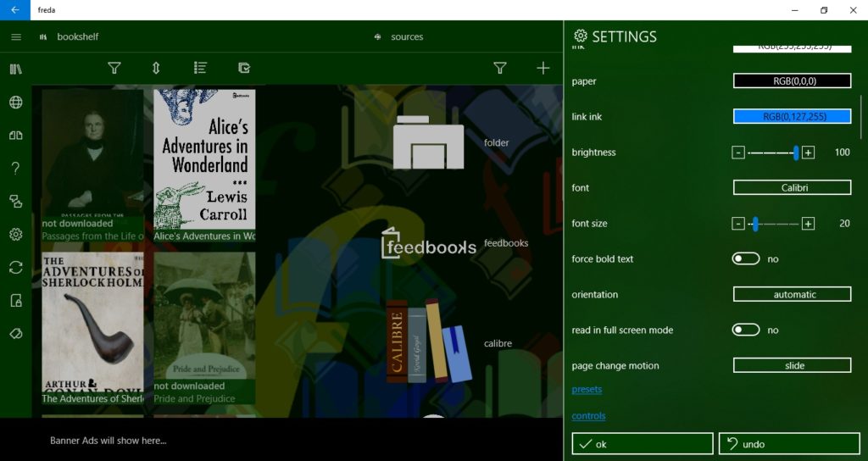
Task: Open page change motion dropdown
Action: tap(793, 365)
